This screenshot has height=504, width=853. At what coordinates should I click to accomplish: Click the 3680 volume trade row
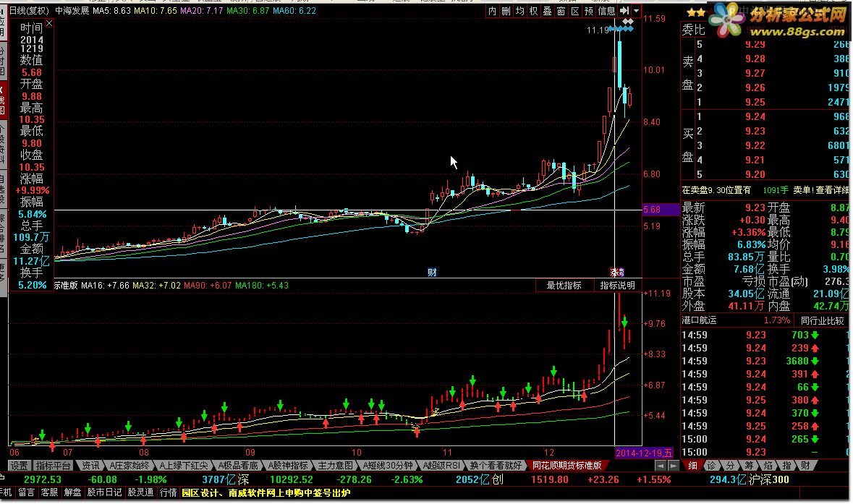tap(764, 361)
